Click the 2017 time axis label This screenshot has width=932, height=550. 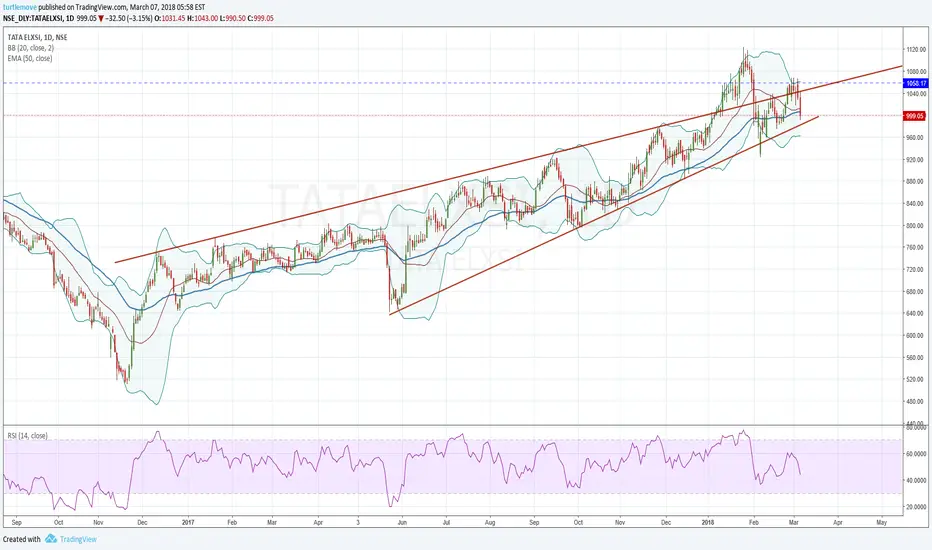(188, 523)
